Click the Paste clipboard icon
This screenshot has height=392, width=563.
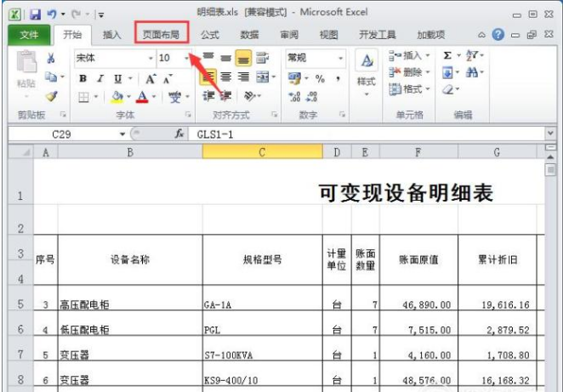[x=26, y=62]
